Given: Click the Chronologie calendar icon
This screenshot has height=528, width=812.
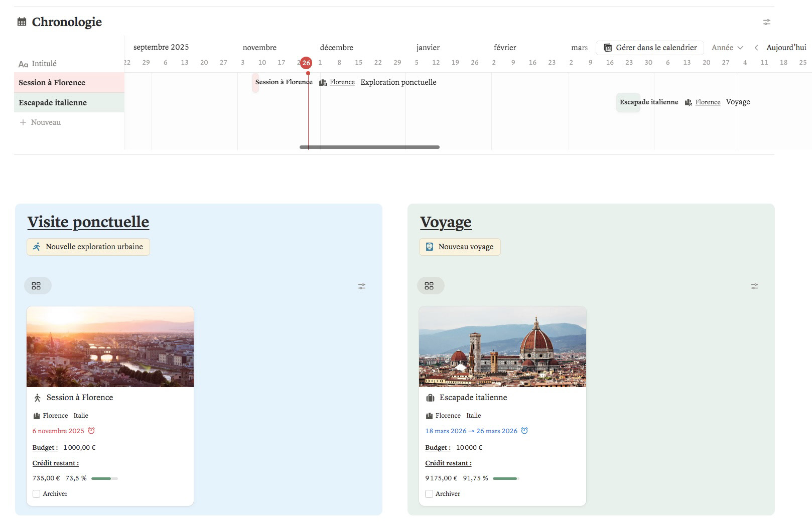Looking at the screenshot, I should (22, 22).
